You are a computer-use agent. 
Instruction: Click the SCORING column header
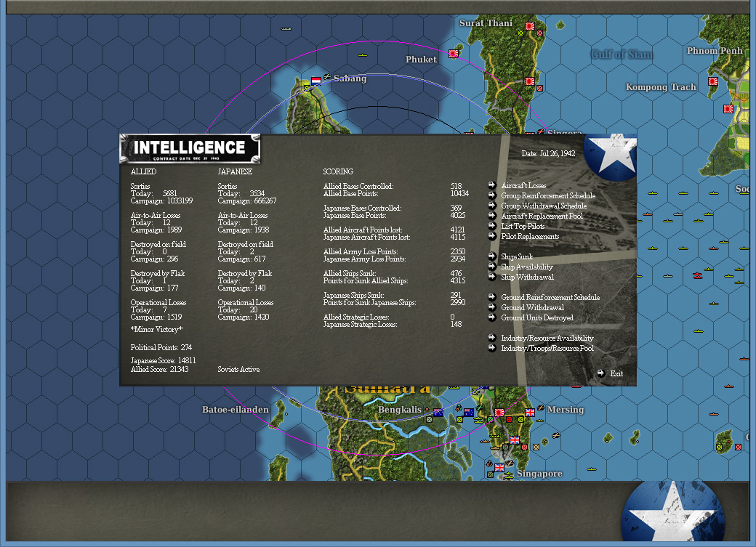point(338,171)
